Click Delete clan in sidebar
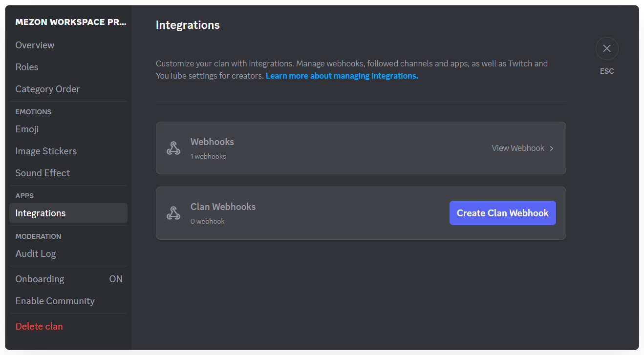The width and height of the screenshot is (644, 355). click(39, 326)
